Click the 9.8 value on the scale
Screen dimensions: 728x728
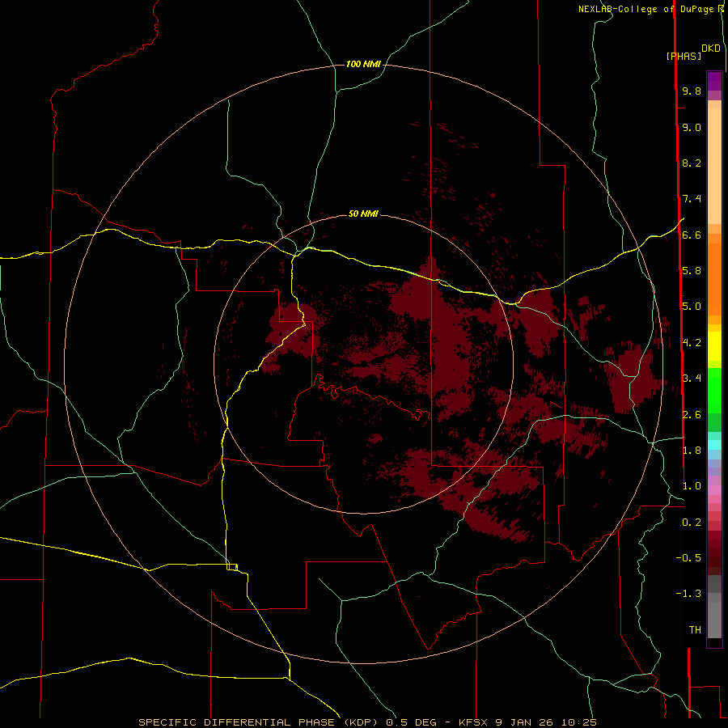[x=692, y=91]
